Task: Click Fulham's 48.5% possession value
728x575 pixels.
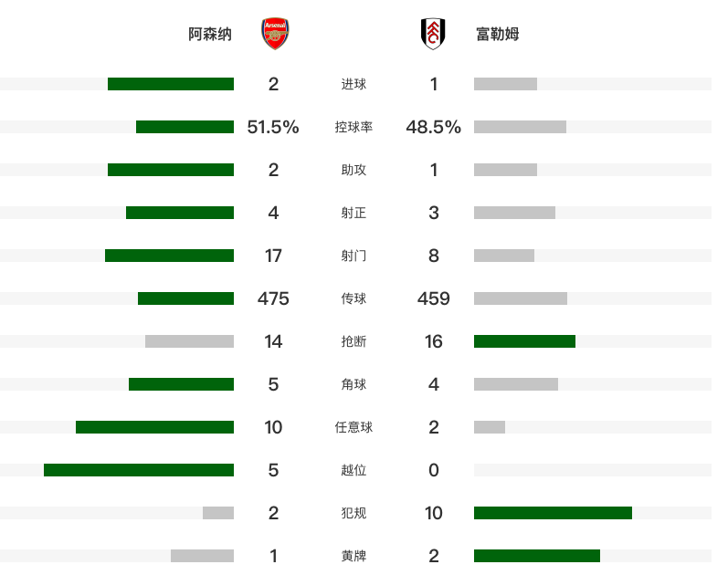Action: tap(433, 127)
